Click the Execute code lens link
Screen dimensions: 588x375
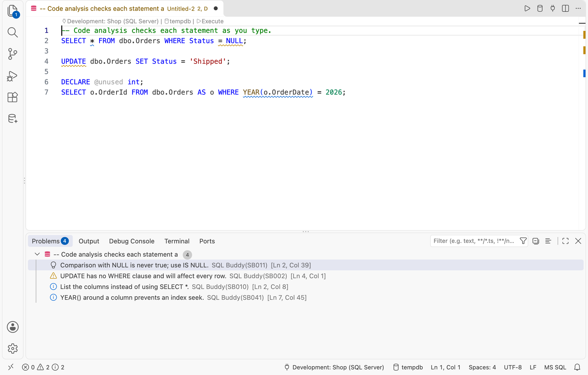click(x=210, y=21)
